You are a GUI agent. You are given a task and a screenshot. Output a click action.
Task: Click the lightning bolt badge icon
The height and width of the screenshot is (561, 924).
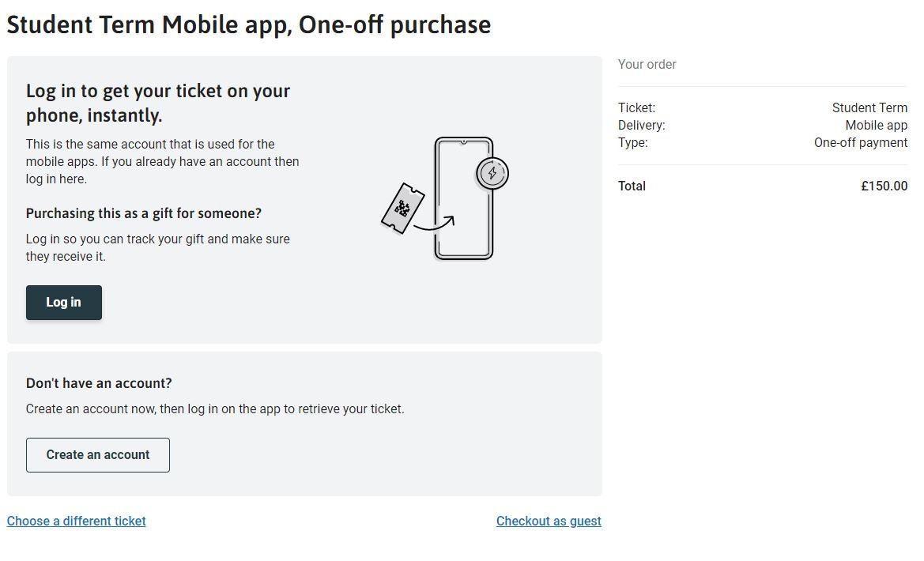pyautogui.click(x=492, y=173)
